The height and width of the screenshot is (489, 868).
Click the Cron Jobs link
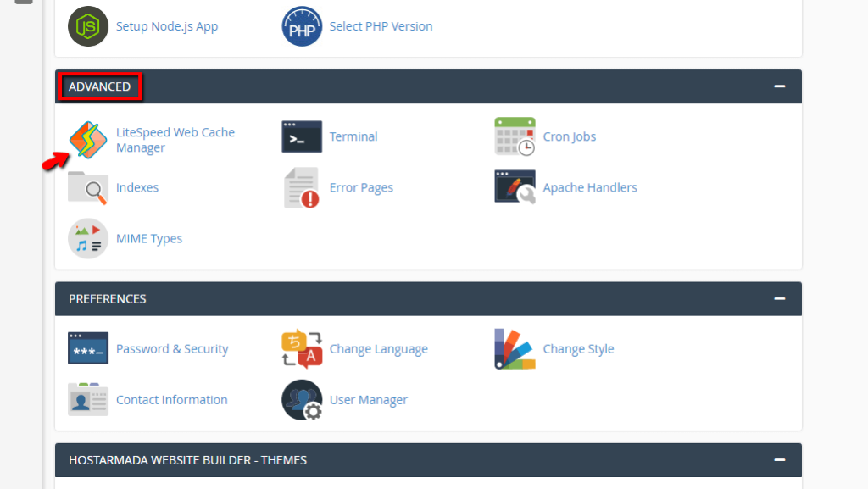569,136
